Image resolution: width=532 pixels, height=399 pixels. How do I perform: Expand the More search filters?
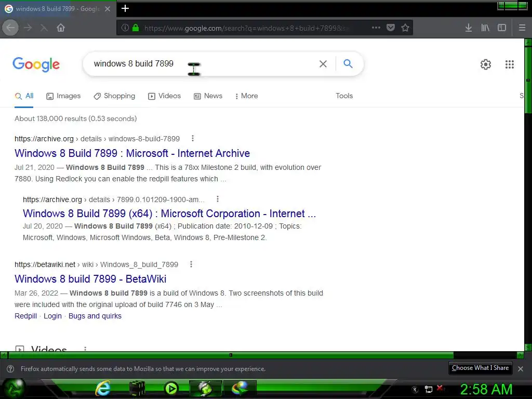click(x=246, y=96)
